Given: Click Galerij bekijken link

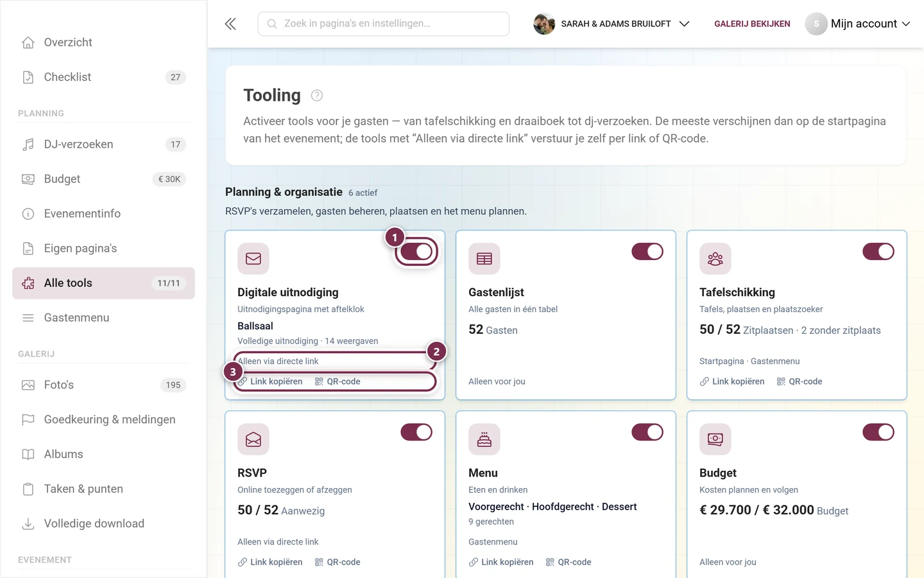Looking at the screenshot, I should pos(752,24).
